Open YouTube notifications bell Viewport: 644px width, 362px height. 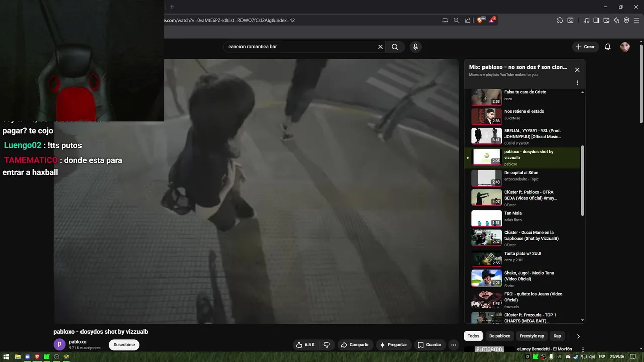click(607, 47)
